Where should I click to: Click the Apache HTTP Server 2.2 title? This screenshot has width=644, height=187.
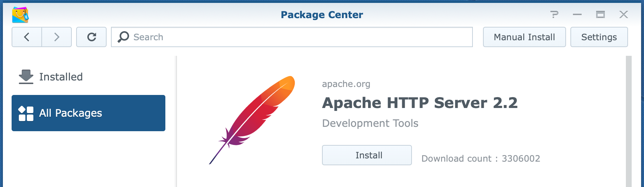tap(420, 103)
